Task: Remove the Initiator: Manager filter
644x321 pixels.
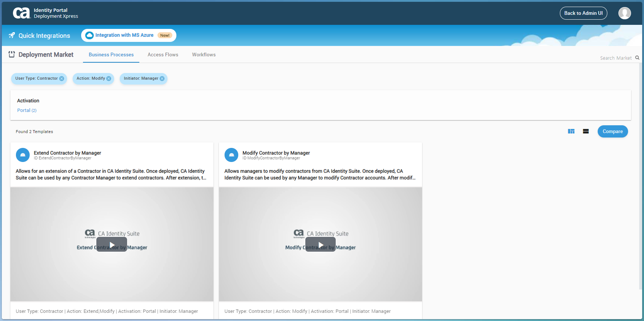Action: 162,79
